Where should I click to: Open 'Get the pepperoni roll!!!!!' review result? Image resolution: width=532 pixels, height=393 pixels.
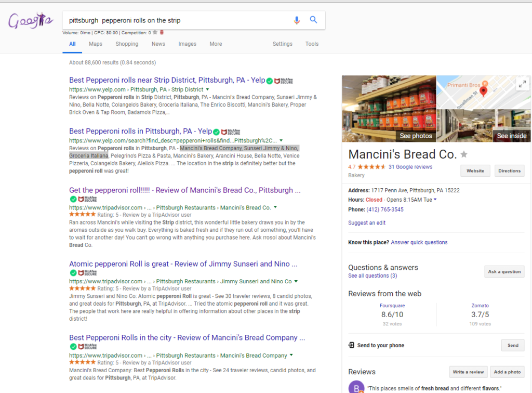click(x=184, y=190)
